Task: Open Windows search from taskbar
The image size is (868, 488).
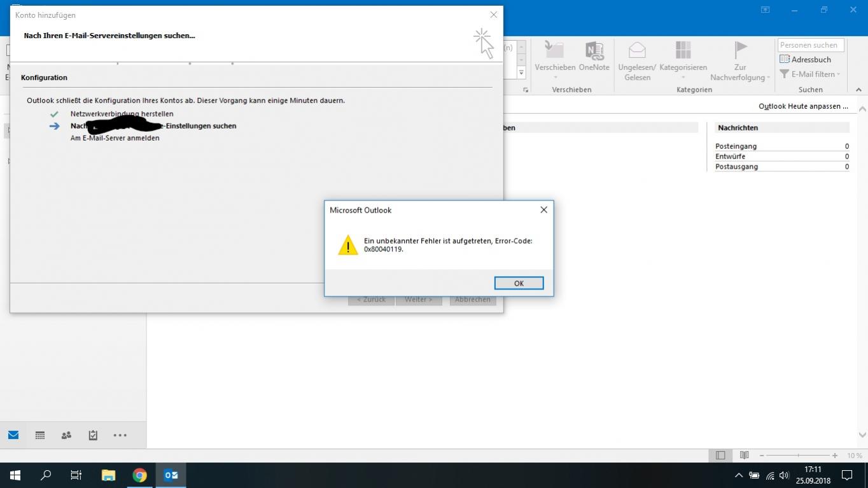Action: pyautogui.click(x=46, y=475)
